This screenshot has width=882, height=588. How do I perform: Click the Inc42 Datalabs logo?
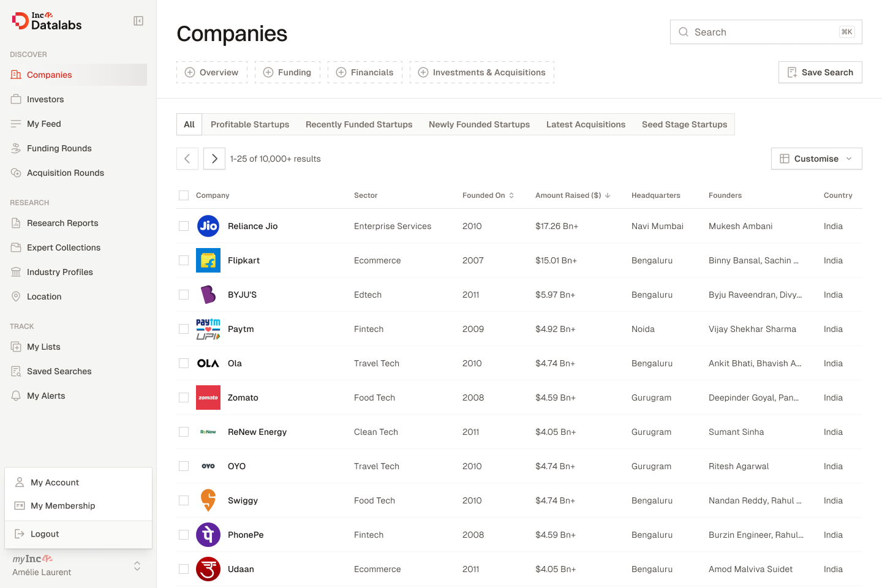coord(47,21)
